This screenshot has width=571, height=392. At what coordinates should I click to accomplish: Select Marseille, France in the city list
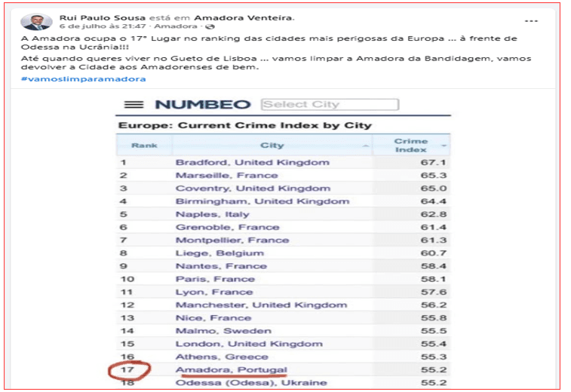coord(226,175)
